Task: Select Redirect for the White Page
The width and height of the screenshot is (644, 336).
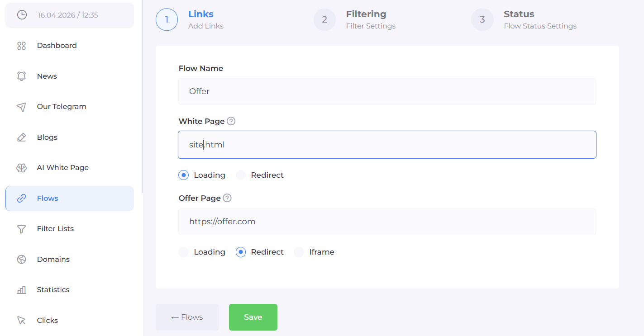Action: click(241, 175)
